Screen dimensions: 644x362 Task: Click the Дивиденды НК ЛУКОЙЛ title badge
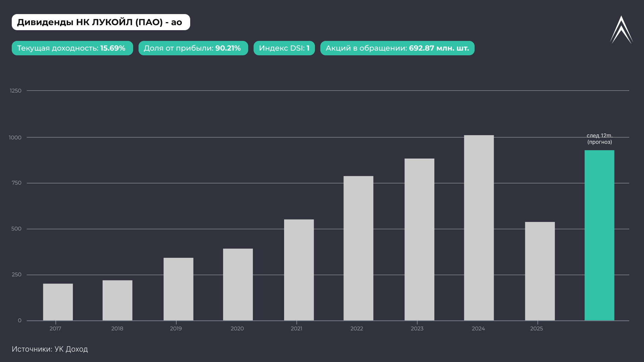tap(101, 22)
